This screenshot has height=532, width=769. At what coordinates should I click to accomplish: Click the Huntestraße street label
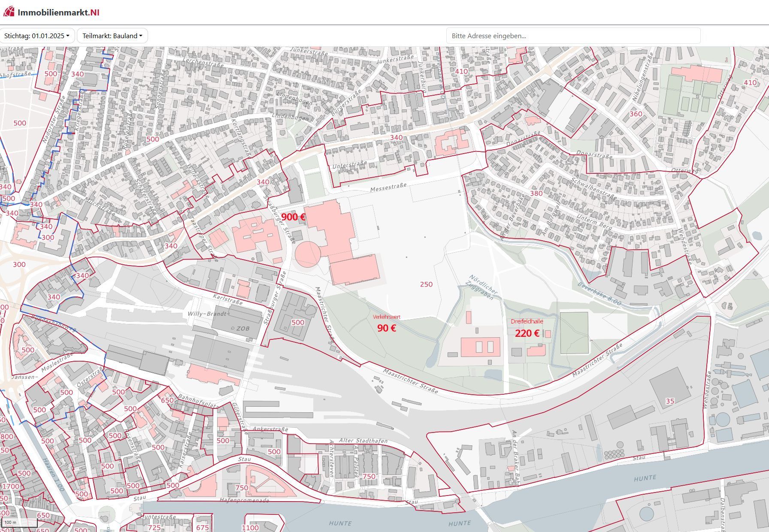pos(159,517)
